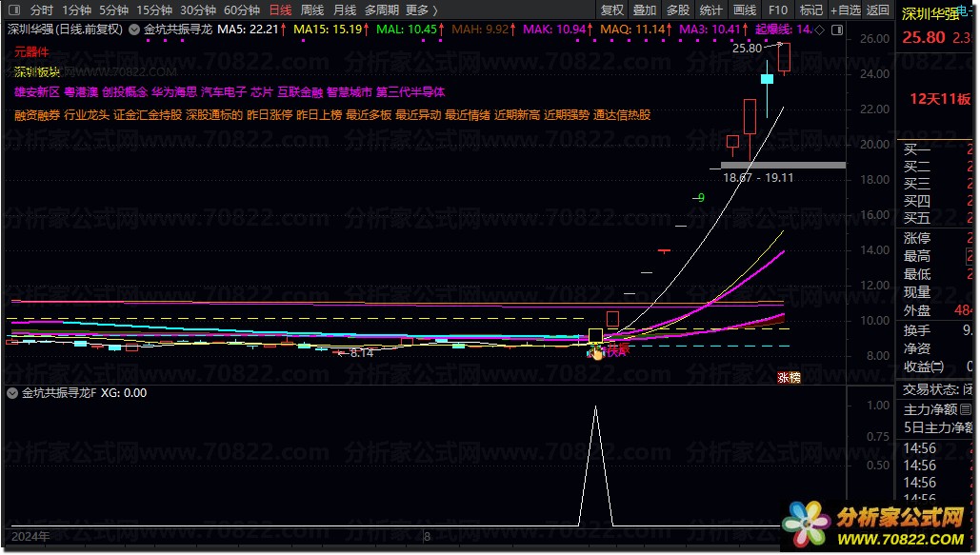Open the 华为海思 concept tag
Image resolution: width=980 pixels, height=555 pixels.
[173, 92]
